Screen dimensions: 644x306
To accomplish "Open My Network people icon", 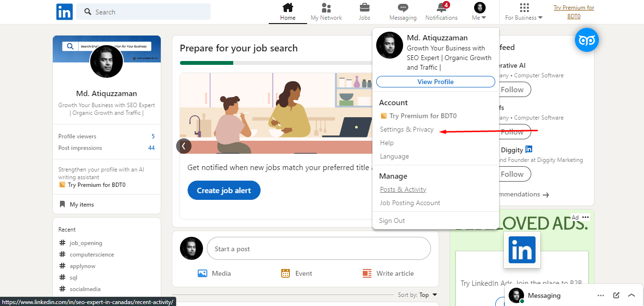I will pyautogui.click(x=326, y=8).
